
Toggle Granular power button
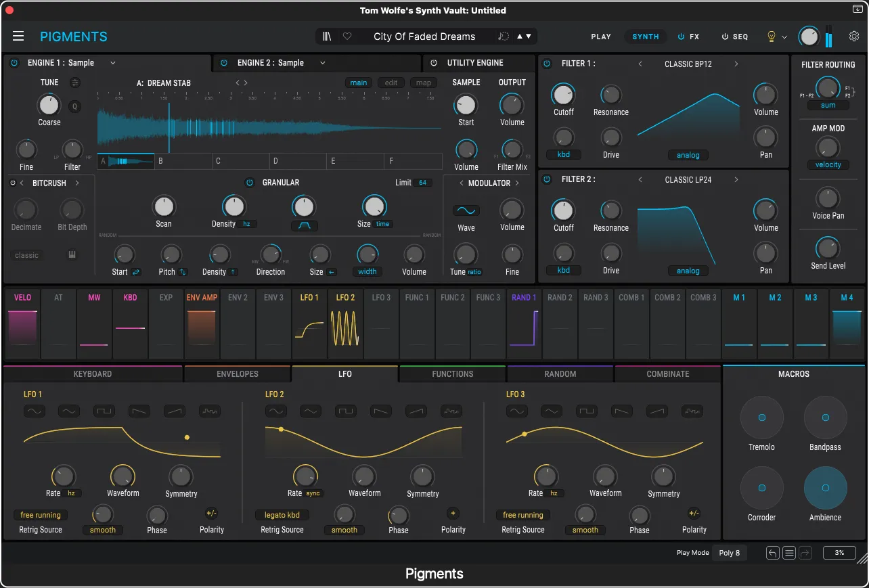(249, 183)
